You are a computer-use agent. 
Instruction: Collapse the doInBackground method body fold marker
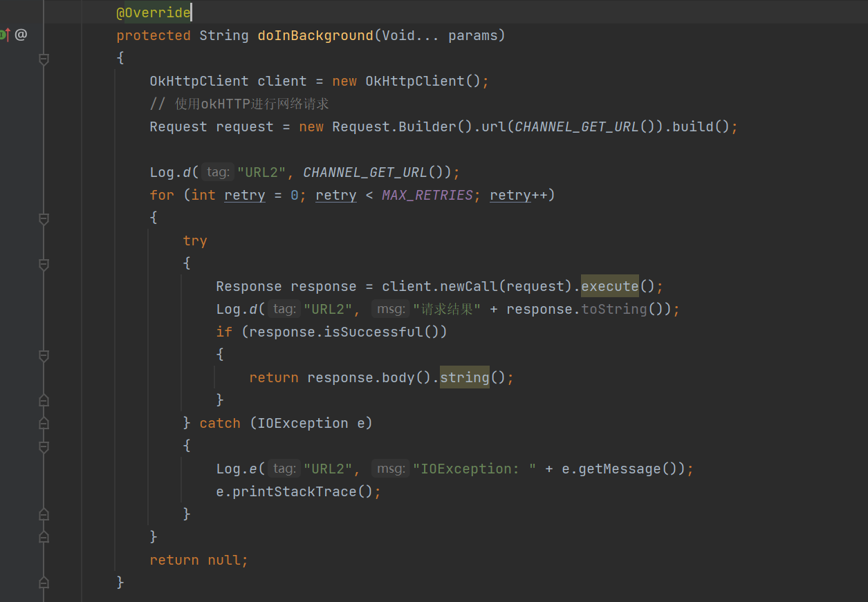(x=44, y=59)
